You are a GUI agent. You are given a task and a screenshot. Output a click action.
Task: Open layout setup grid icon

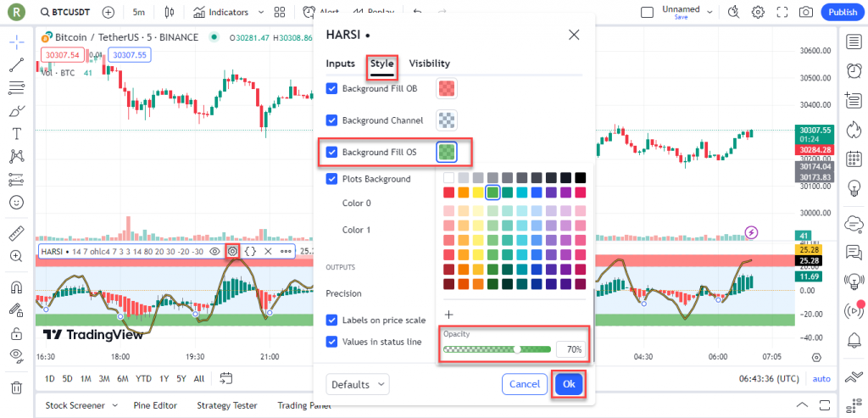(280, 12)
